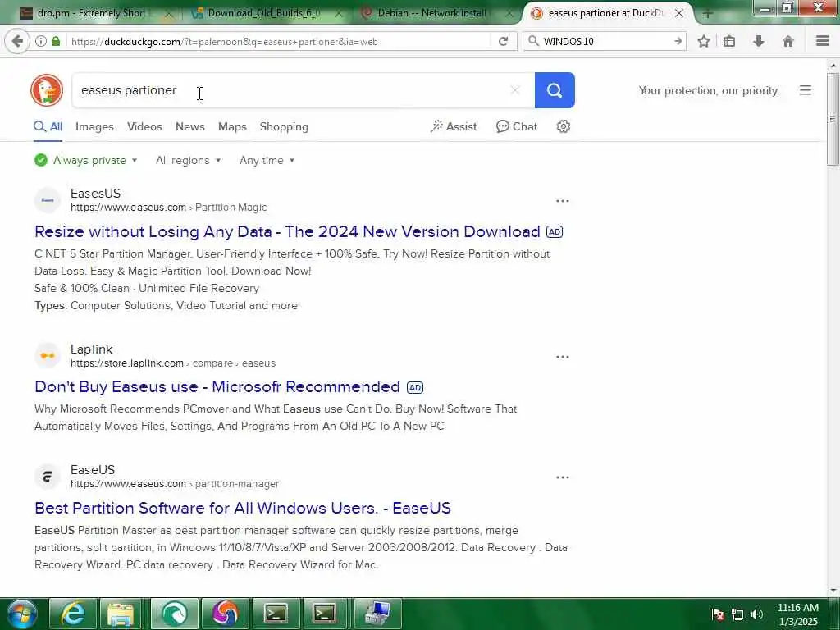The height and width of the screenshot is (630, 840).
Task: Open 'Don't Buy Easeus use' ad link
Action: point(217,387)
